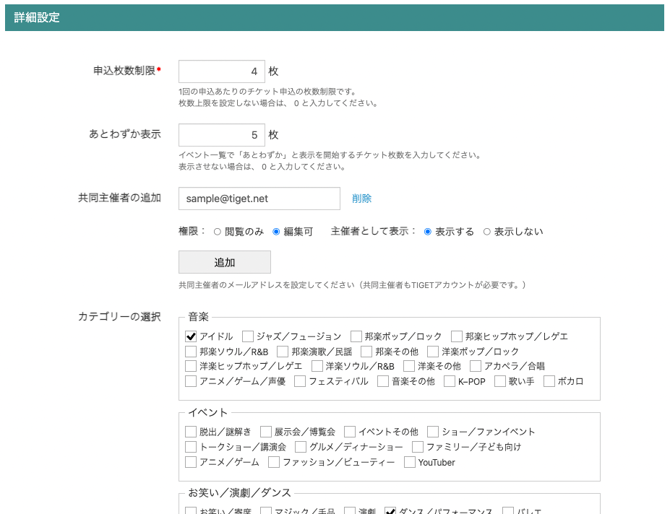Check the 脱出／謎解き event checkbox
670x514 pixels.
[x=191, y=432]
